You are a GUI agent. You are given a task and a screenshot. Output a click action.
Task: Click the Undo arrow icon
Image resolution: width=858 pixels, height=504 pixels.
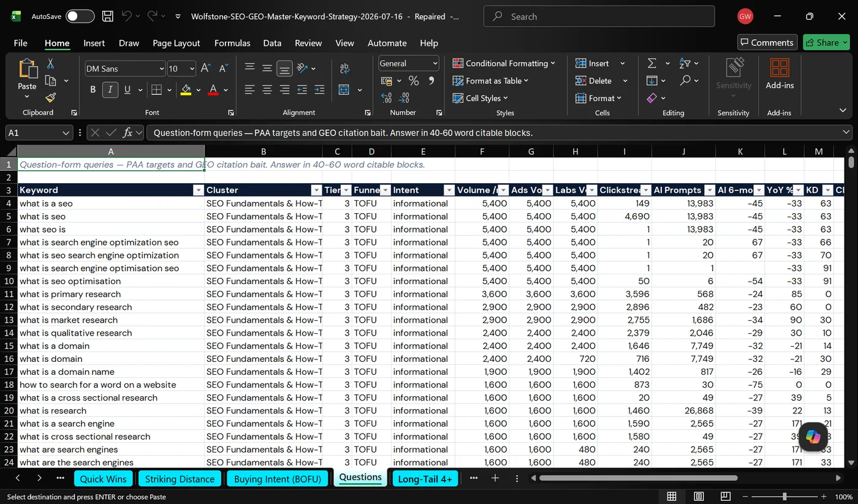(127, 17)
